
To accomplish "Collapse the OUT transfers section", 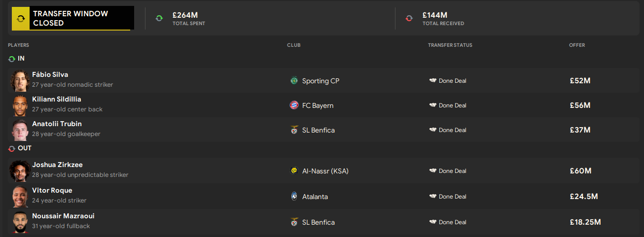I will coord(12,148).
